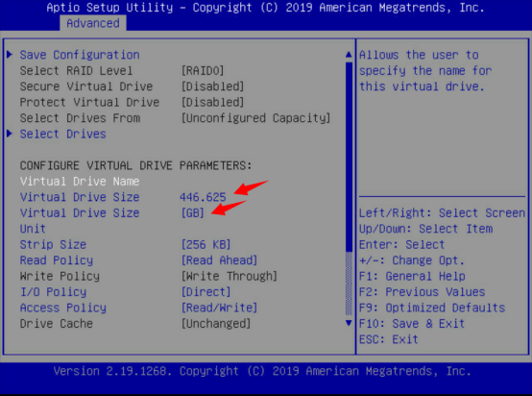Click arrow icon beside Select Drives
The image size is (532, 396).
(10, 134)
